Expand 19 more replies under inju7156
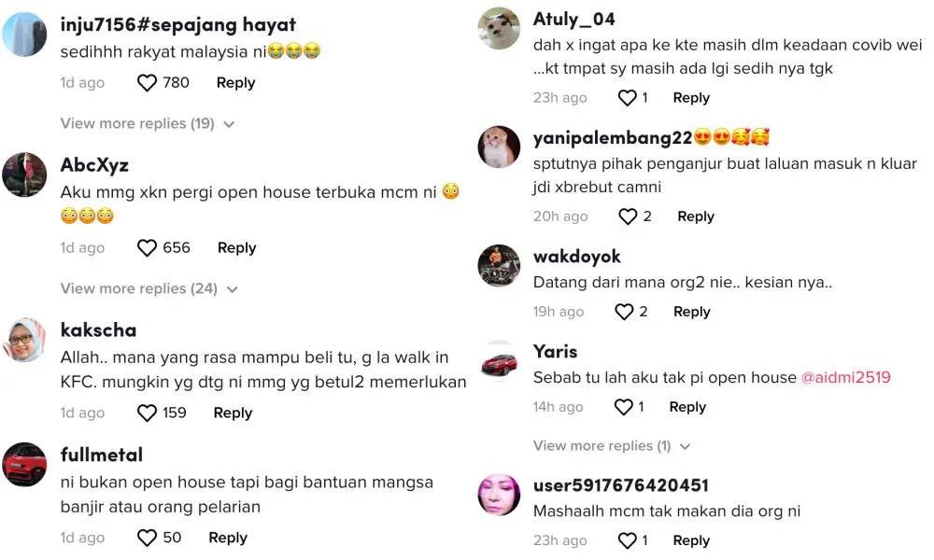Viewport: 934px width, 560px height. tap(148, 124)
